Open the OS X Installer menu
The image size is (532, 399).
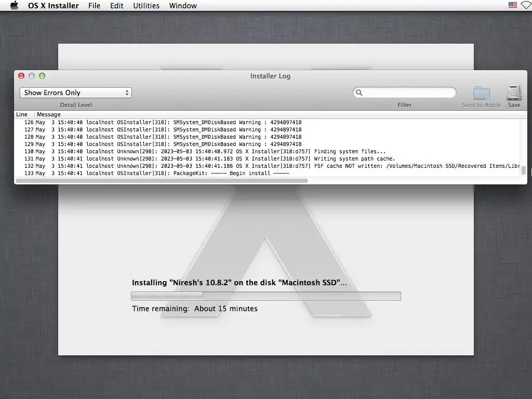tap(54, 6)
